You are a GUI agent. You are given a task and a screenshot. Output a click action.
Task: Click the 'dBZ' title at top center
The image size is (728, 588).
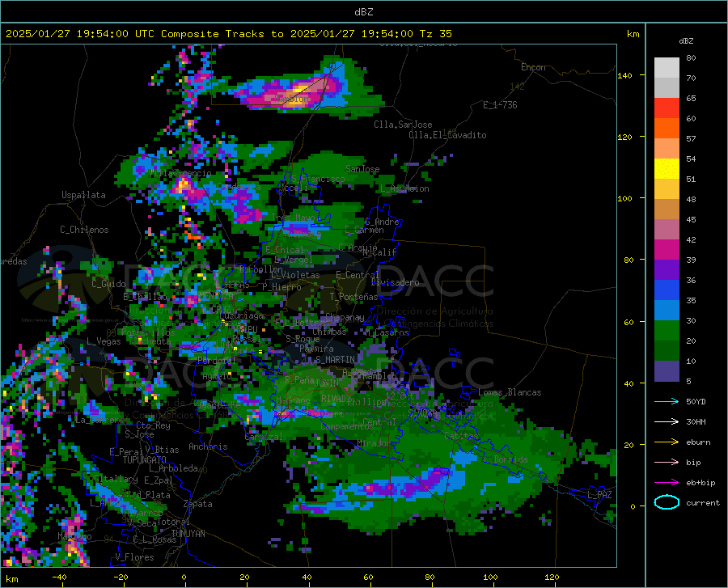pos(363,12)
